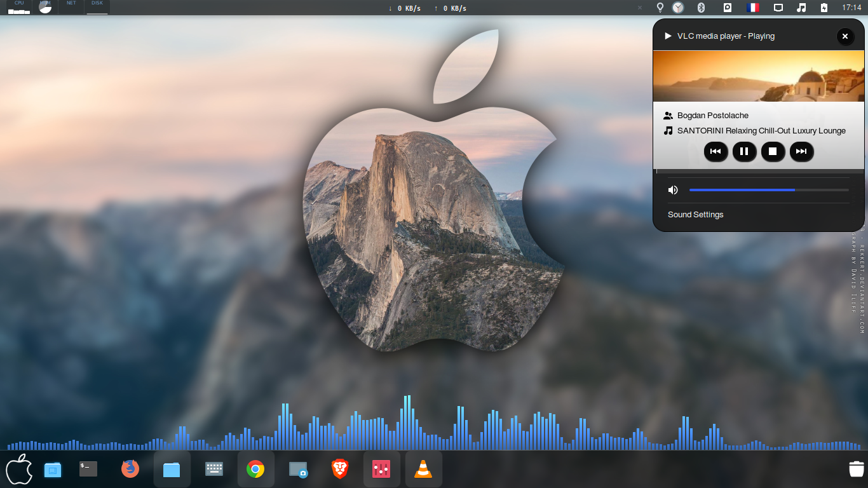The image size is (868, 488).
Task: Adjust the blue volume slider
Action: pyautogui.click(x=769, y=190)
